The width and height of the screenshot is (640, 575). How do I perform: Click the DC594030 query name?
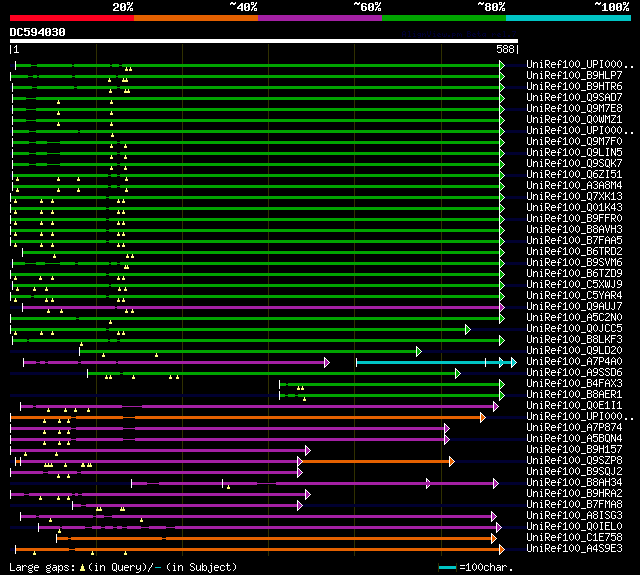(x=38, y=32)
